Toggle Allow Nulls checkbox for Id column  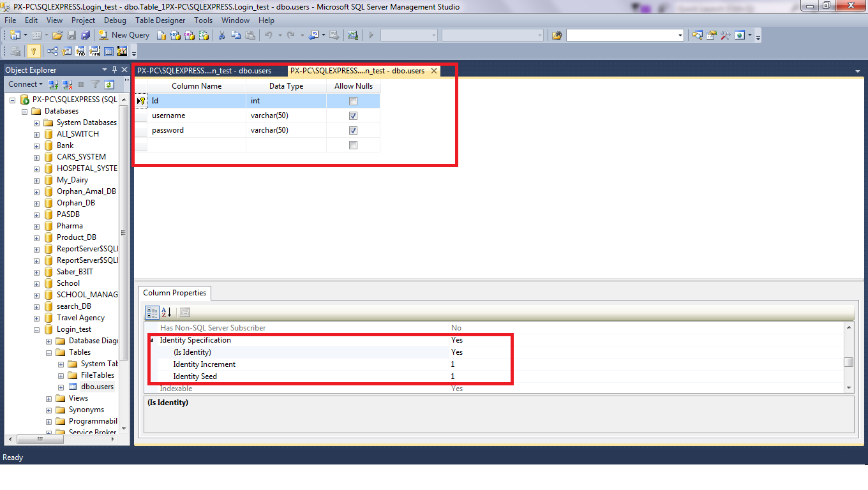pyautogui.click(x=353, y=101)
